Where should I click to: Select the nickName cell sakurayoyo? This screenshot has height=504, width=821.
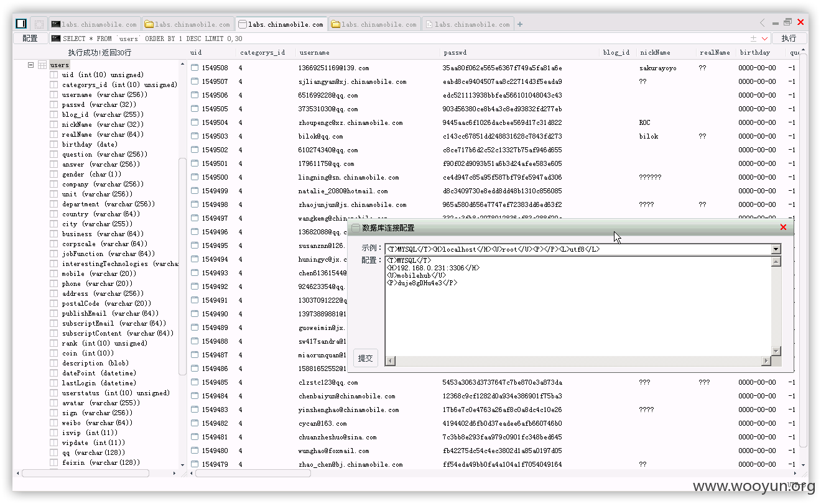click(x=657, y=68)
